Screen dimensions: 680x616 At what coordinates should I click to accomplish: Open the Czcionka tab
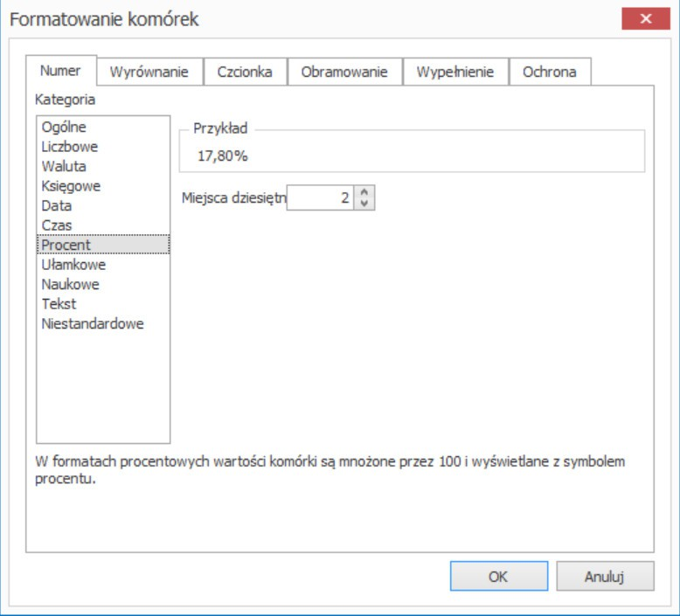pyautogui.click(x=245, y=72)
